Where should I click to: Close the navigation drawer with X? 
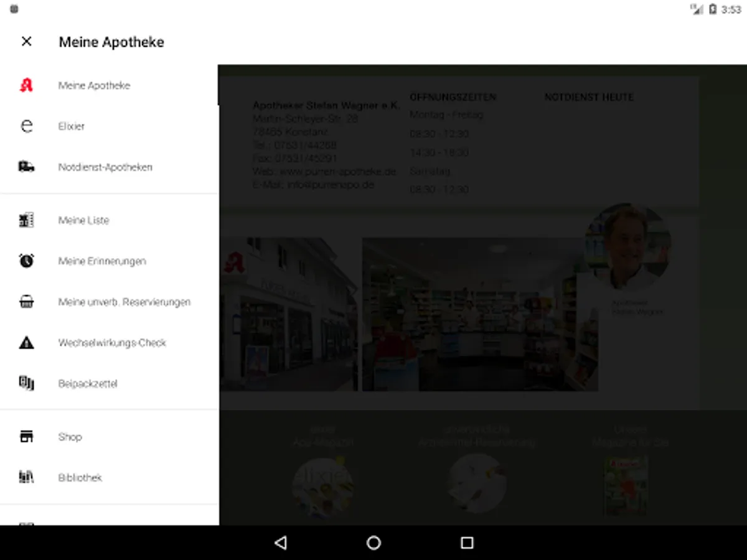pos(26,42)
